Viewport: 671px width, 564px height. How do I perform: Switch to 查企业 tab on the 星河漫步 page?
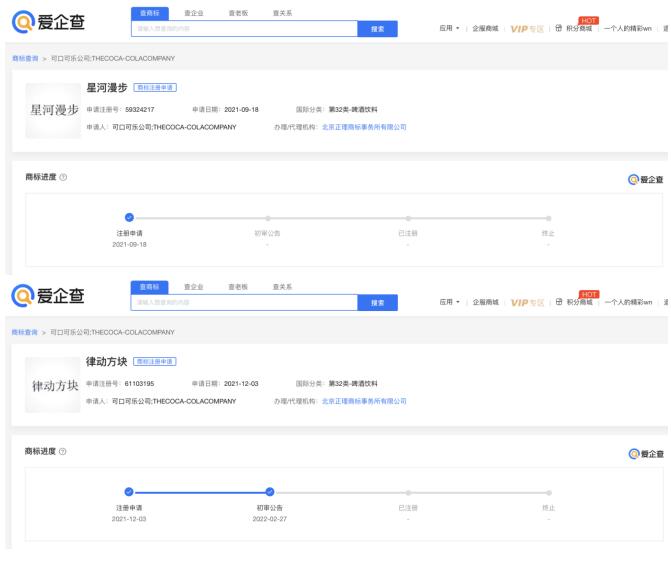tap(194, 13)
